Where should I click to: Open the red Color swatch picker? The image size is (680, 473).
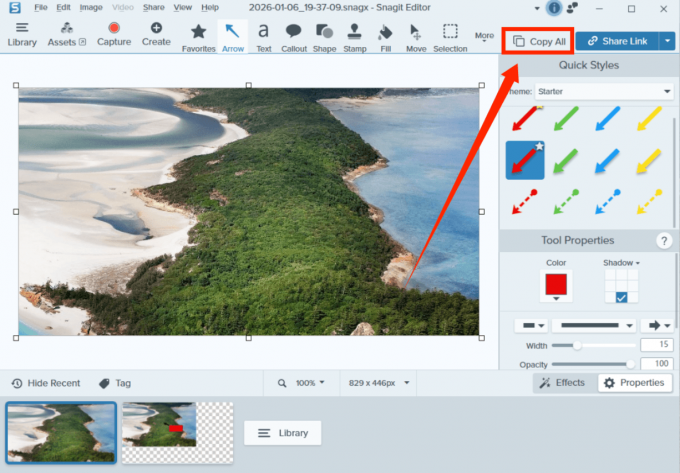point(556,286)
